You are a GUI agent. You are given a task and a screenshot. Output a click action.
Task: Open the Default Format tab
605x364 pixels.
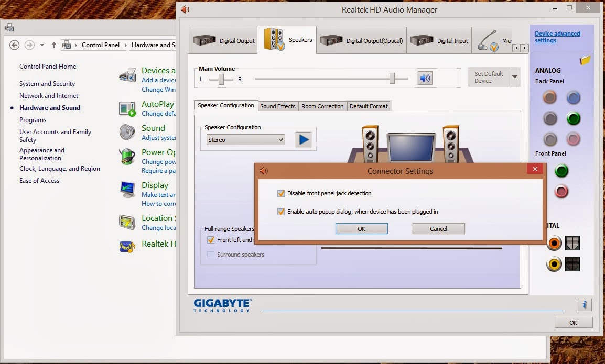(369, 106)
